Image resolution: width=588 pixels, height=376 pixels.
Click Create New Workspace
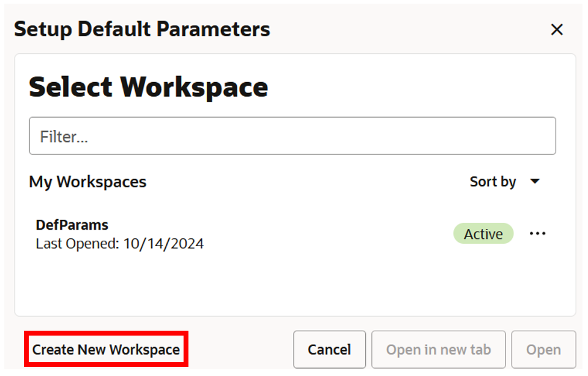pos(105,349)
